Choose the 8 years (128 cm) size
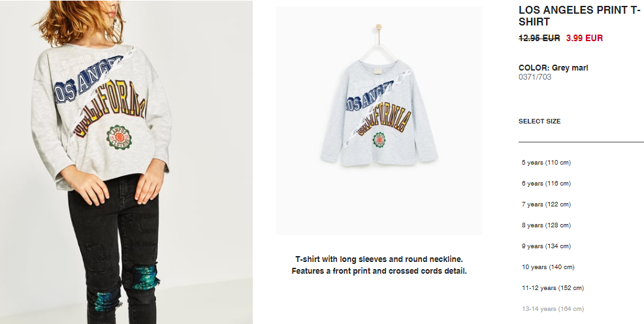644x324 pixels. (546, 225)
